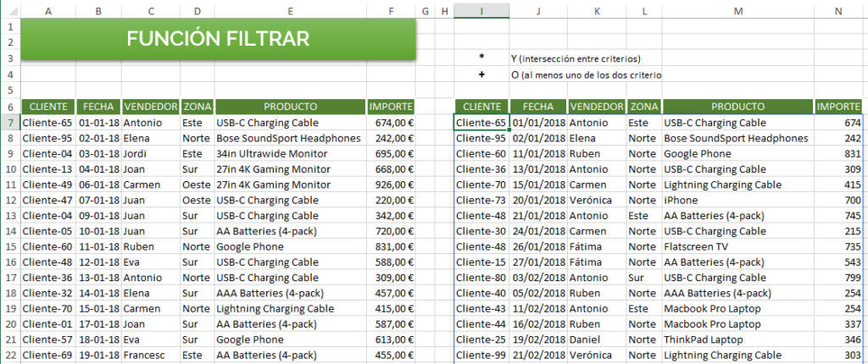Viewport: 868px width, 364px height.
Task: Select vendor cell Francesc
Action: (151, 356)
